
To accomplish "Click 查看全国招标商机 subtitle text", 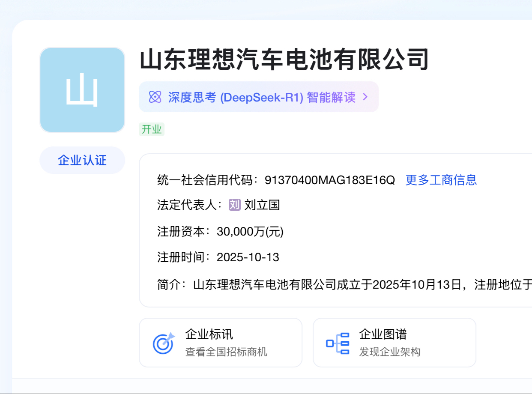I will [226, 352].
